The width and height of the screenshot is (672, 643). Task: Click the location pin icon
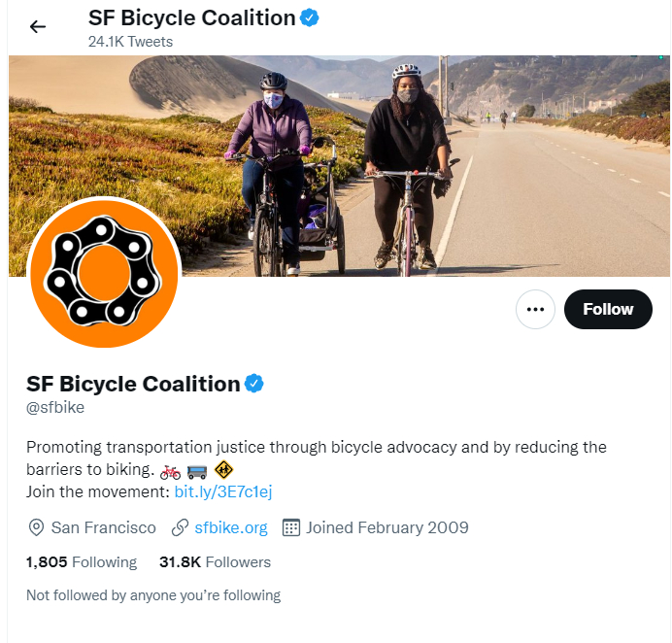[x=37, y=528]
